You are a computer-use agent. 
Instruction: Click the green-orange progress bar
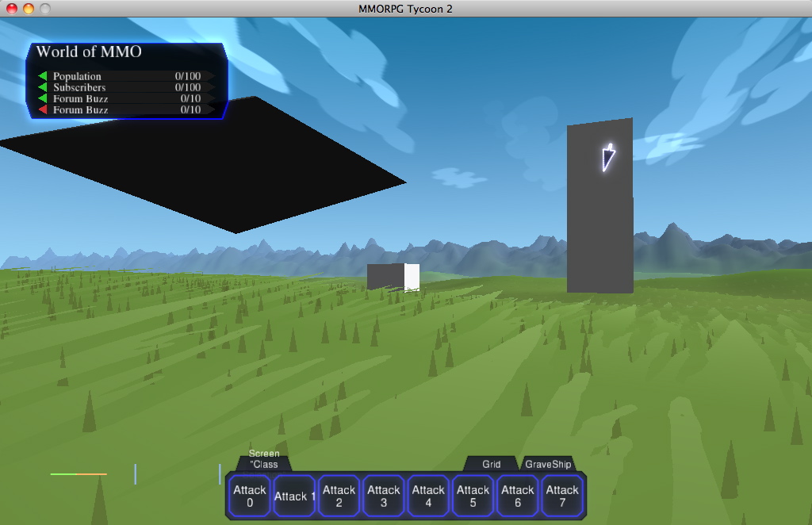coord(79,473)
